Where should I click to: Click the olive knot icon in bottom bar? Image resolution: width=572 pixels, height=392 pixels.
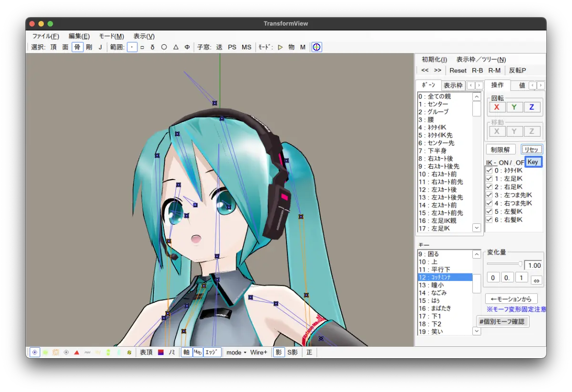[x=129, y=352]
